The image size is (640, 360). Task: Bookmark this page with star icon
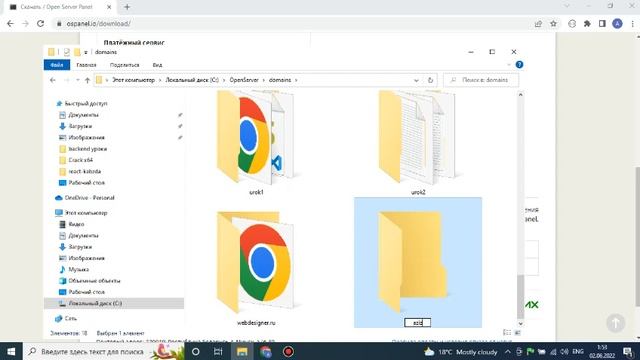(553, 24)
